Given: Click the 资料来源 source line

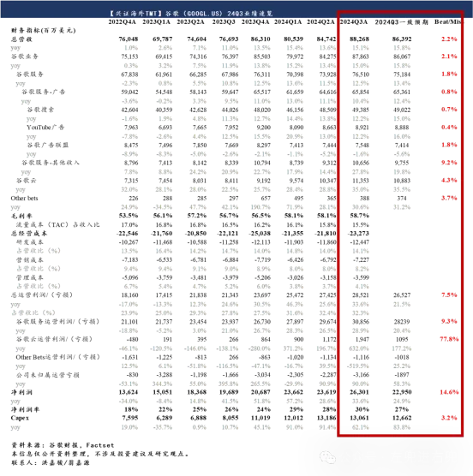Looking at the screenshot, I should pyautogui.click(x=63, y=445).
